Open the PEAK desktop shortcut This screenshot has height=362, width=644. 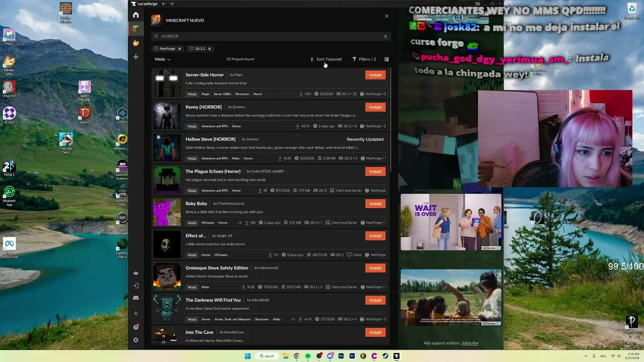(9, 37)
